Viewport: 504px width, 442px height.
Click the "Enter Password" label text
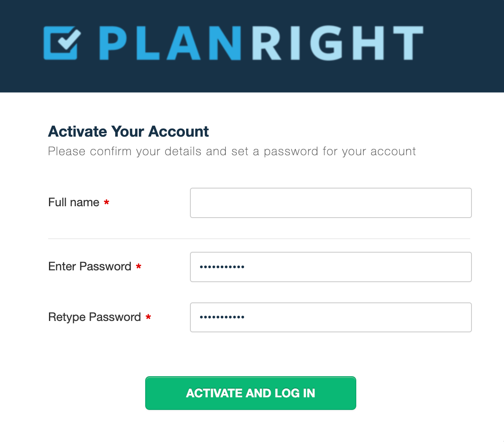90,267
